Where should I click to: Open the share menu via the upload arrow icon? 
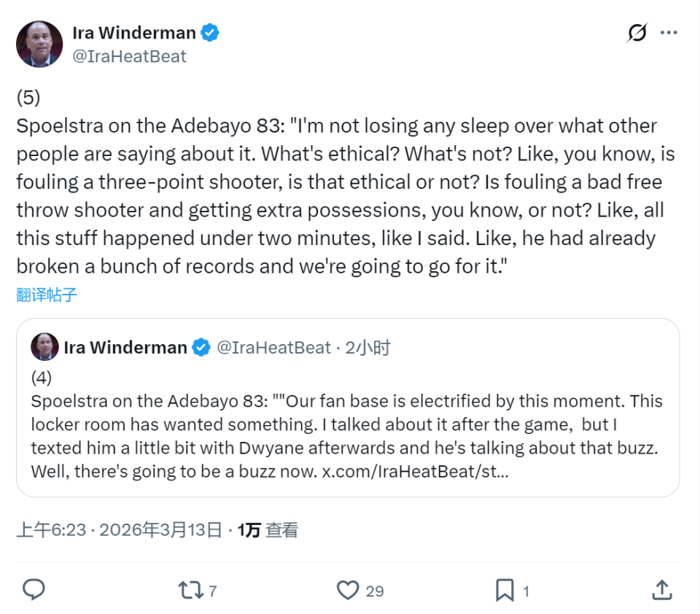click(x=661, y=590)
